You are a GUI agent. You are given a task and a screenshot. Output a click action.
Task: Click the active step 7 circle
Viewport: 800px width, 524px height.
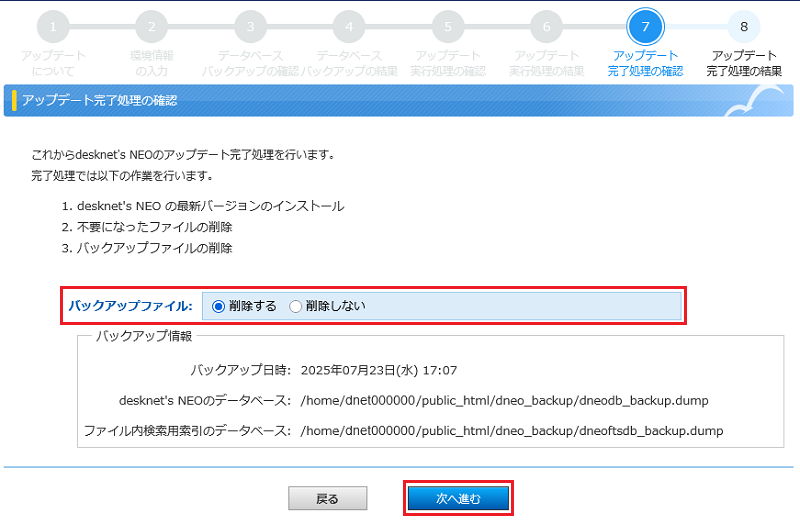(645, 27)
